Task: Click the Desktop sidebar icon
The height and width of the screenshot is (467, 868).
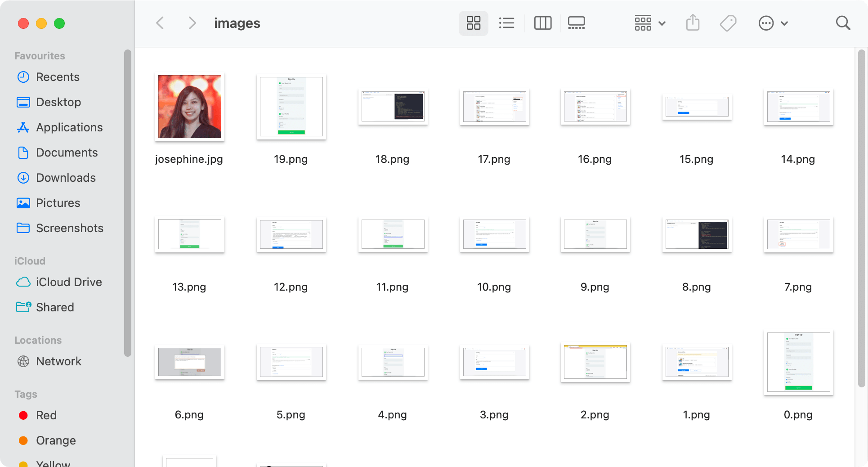Action: coord(23,102)
